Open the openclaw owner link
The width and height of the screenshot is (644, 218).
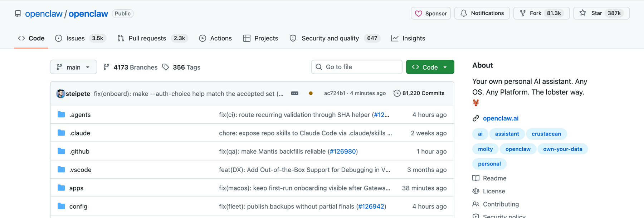point(44,14)
